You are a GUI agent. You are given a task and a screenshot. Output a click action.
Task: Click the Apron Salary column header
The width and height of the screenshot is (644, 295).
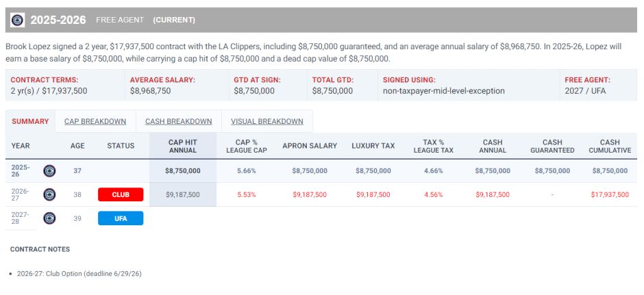[310, 146]
